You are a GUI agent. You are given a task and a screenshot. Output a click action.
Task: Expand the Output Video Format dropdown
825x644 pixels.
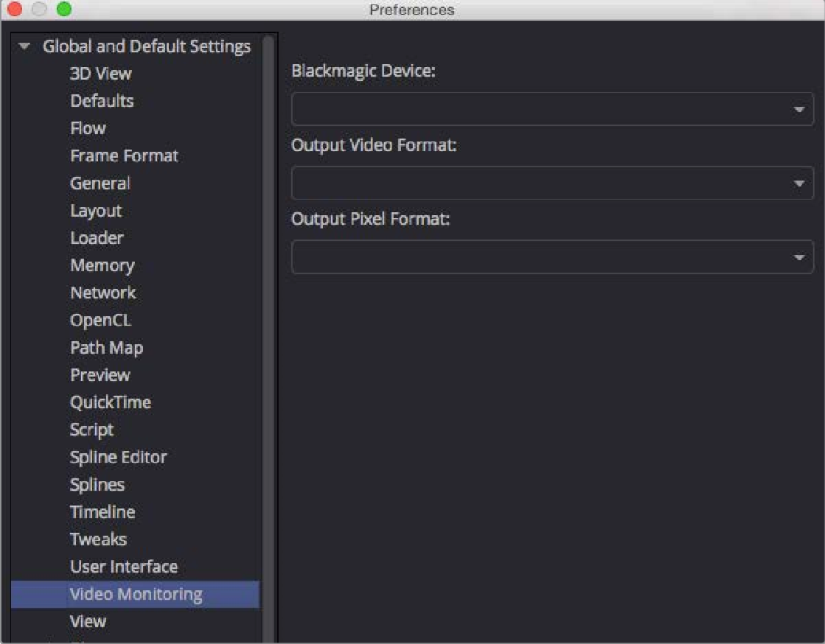(552, 183)
